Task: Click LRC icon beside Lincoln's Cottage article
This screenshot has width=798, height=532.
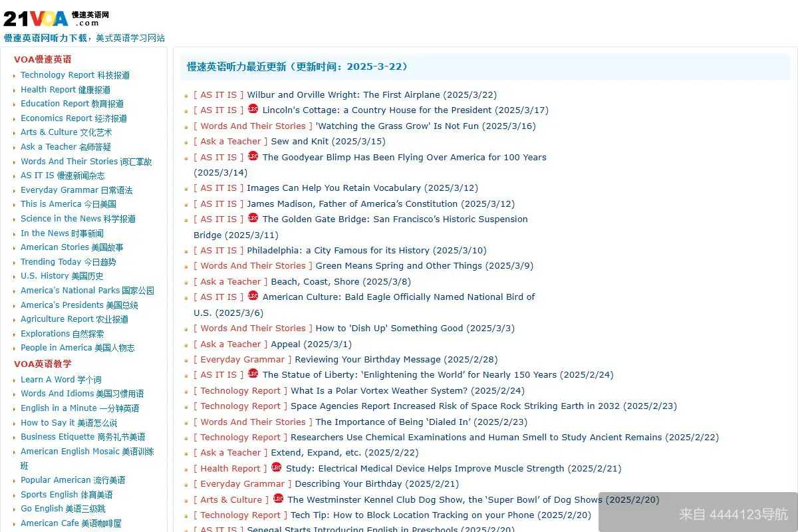Action: click(x=253, y=109)
